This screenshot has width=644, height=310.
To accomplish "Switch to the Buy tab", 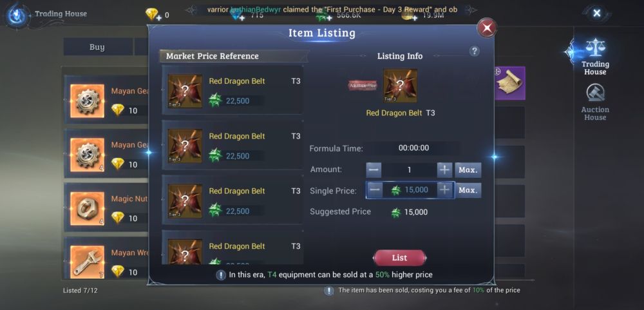I will point(97,47).
